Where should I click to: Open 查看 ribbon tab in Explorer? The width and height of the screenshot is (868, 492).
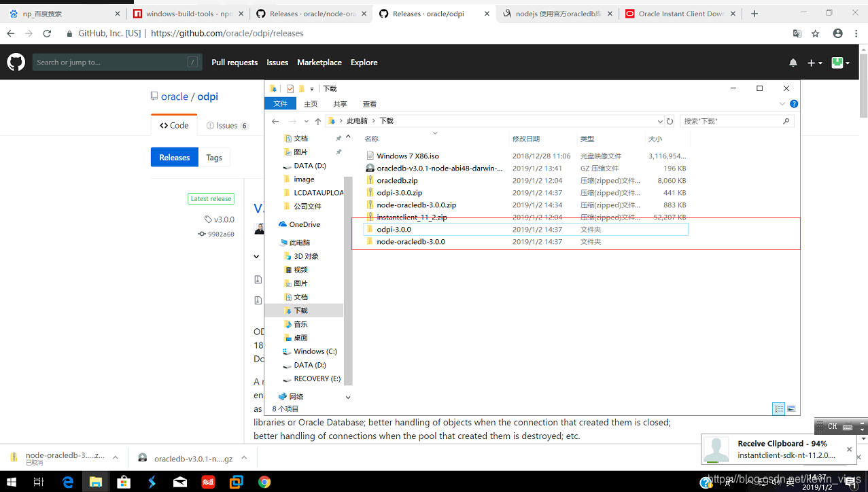click(x=370, y=104)
